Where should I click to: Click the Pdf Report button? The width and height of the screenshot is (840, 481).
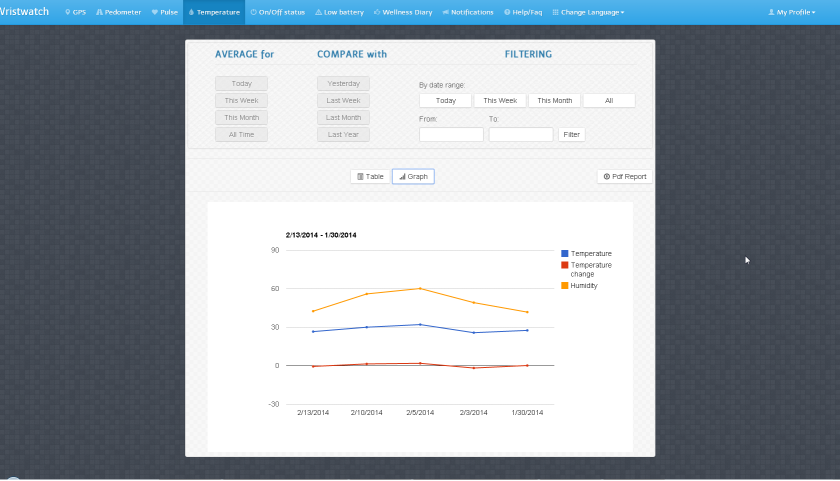tap(625, 176)
